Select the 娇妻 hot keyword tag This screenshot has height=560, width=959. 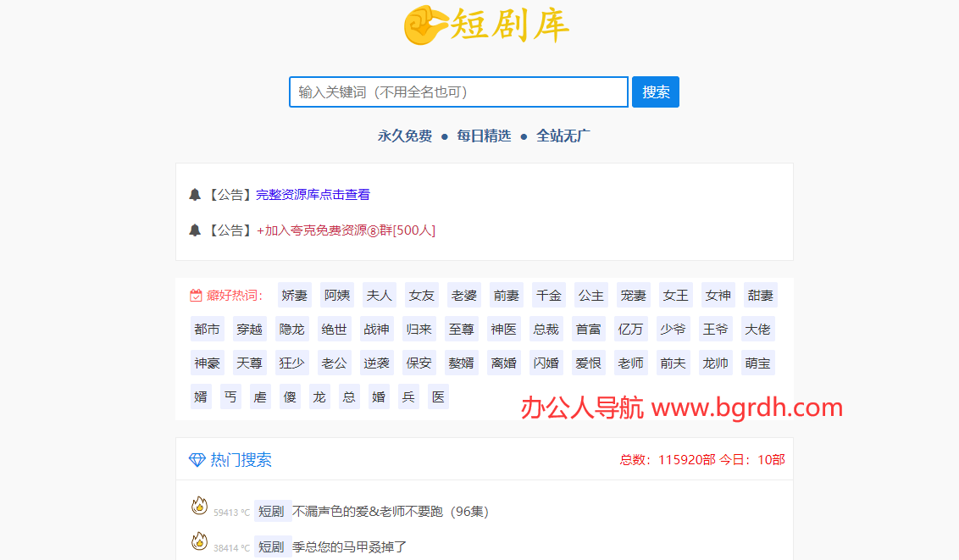coord(295,296)
